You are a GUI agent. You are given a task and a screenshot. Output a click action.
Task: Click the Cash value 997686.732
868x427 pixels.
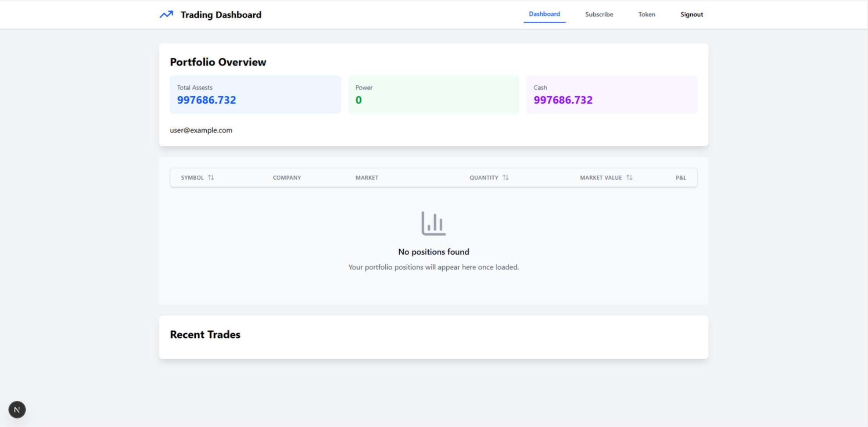(x=563, y=100)
